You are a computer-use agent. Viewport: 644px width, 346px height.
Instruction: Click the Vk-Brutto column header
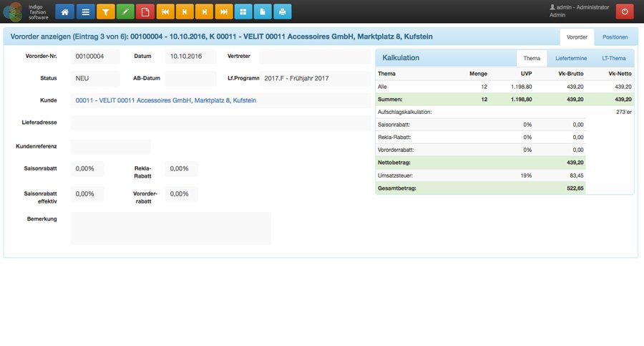click(570, 74)
